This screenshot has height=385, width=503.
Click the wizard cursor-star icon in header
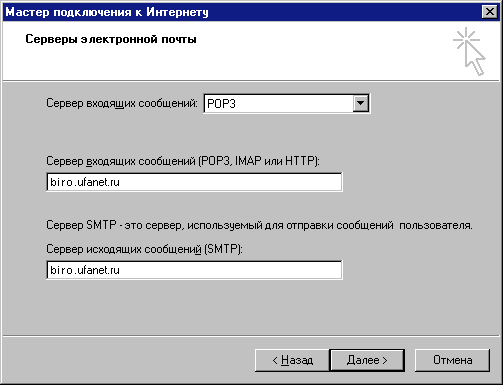click(469, 51)
